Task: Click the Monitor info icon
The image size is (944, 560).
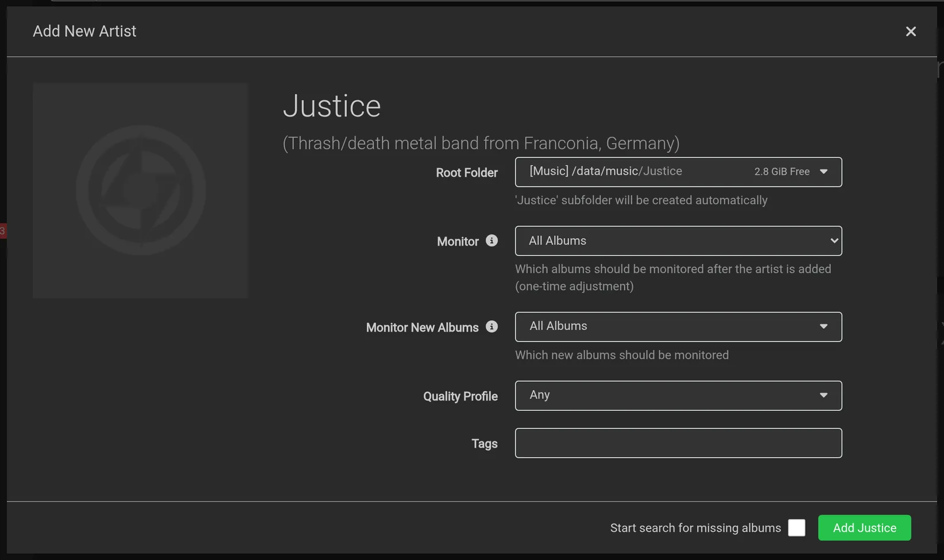Action: tap(492, 240)
